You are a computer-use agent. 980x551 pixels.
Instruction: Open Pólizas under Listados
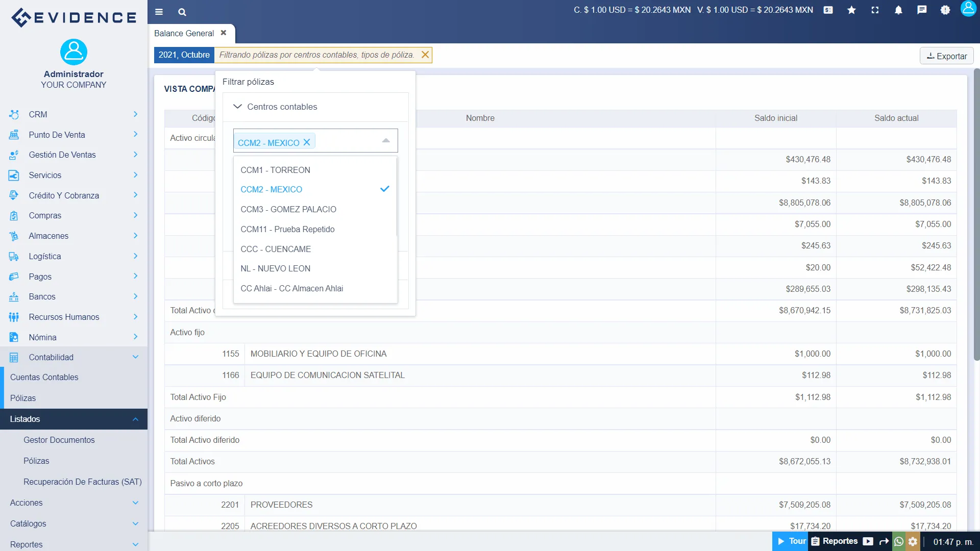(37, 461)
